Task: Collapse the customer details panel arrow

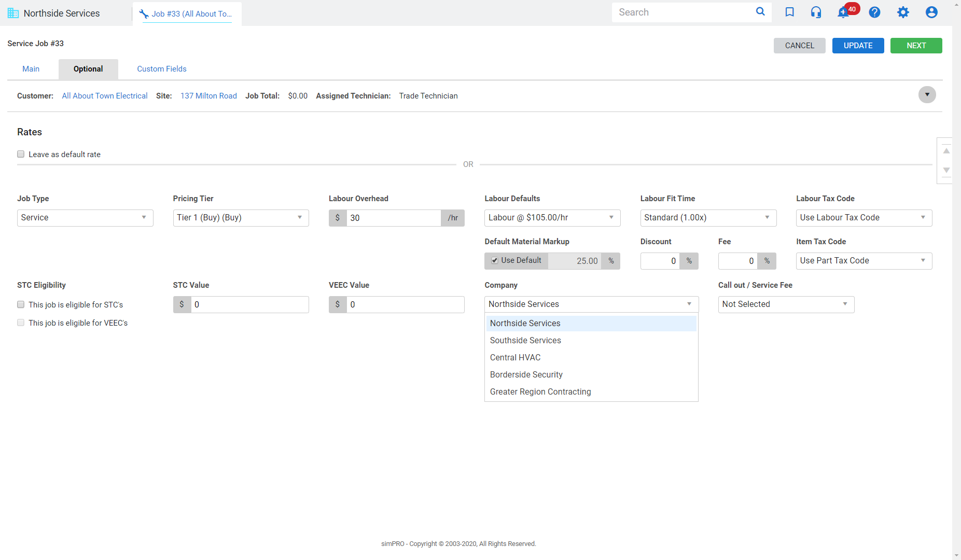Action: click(927, 94)
